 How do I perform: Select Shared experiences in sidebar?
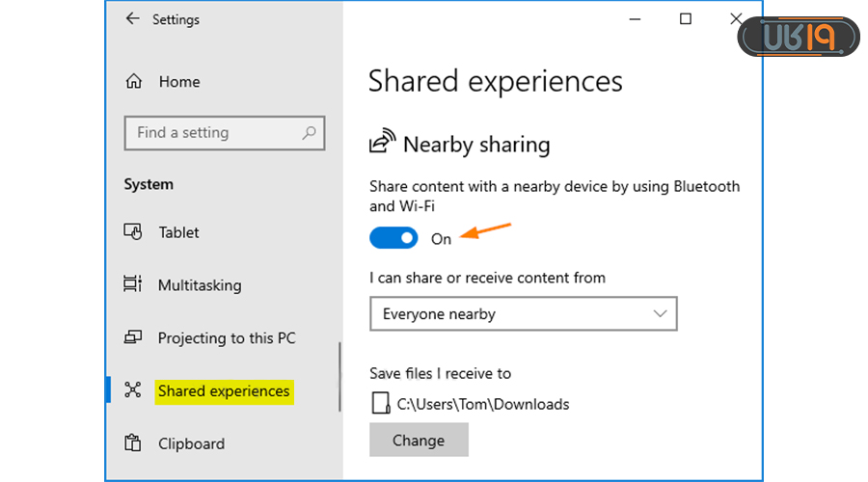224,390
